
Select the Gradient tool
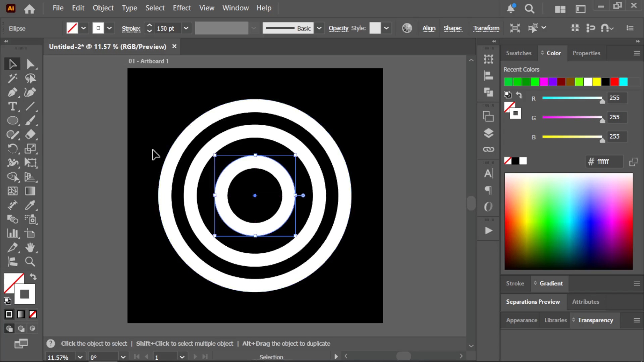pos(30,191)
